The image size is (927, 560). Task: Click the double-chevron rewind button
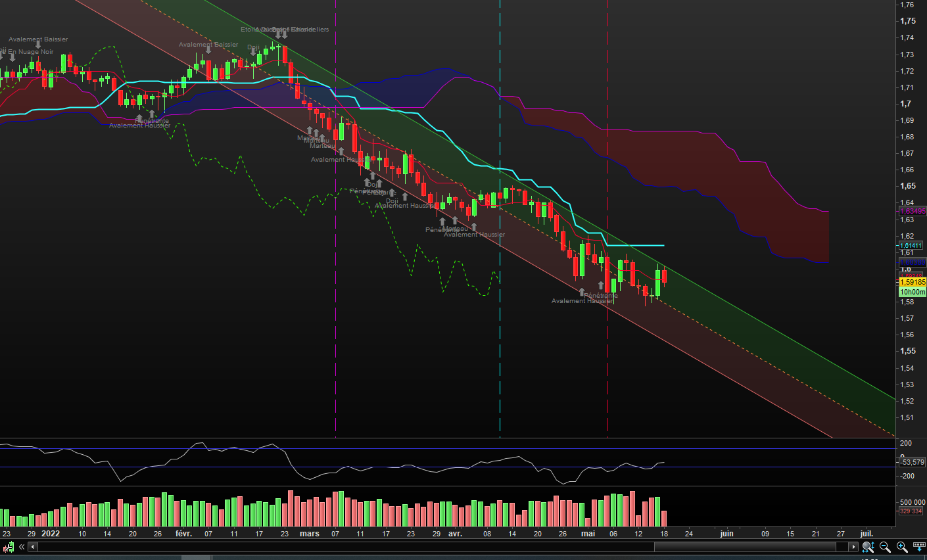22,547
